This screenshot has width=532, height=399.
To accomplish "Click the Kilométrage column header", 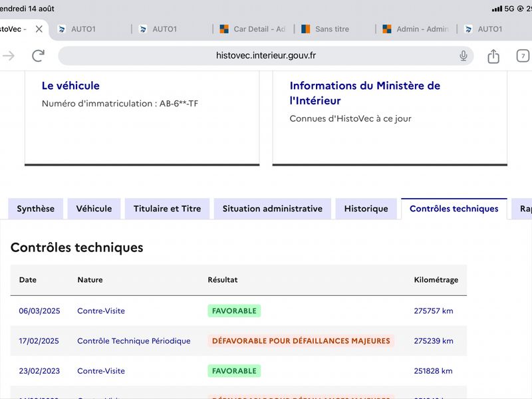I will (436, 280).
